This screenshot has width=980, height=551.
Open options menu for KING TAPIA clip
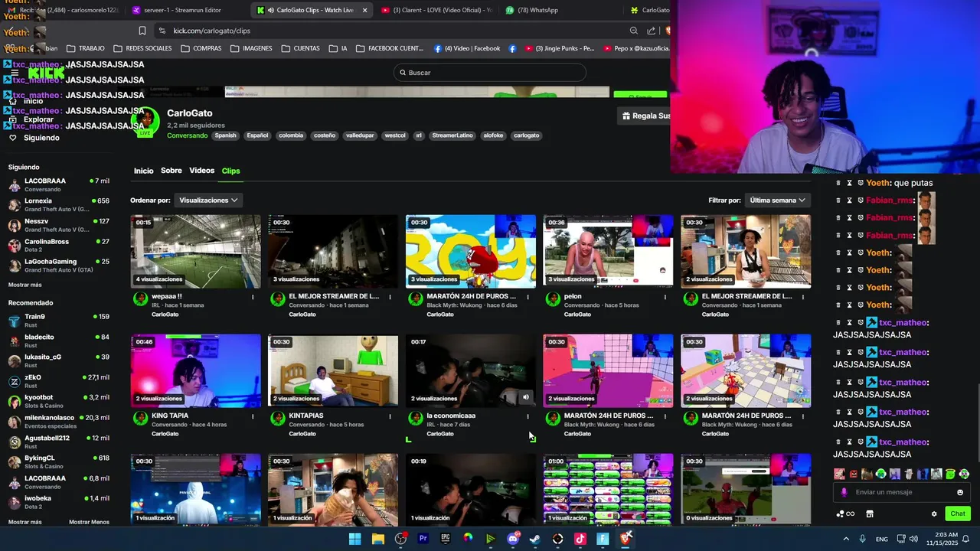(x=253, y=416)
